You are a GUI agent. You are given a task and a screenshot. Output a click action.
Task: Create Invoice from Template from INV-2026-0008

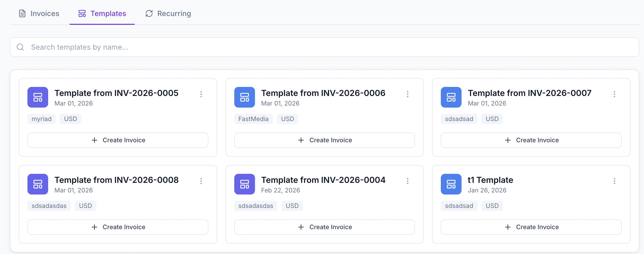tap(118, 227)
